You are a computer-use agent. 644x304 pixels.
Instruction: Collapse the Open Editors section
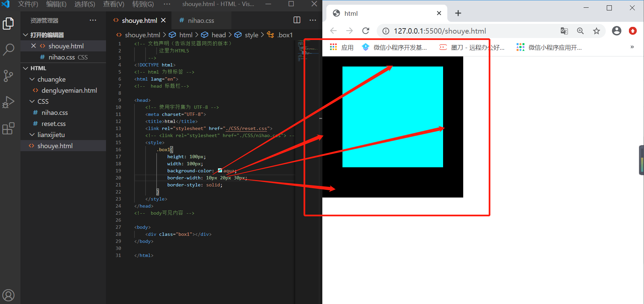click(x=25, y=35)
